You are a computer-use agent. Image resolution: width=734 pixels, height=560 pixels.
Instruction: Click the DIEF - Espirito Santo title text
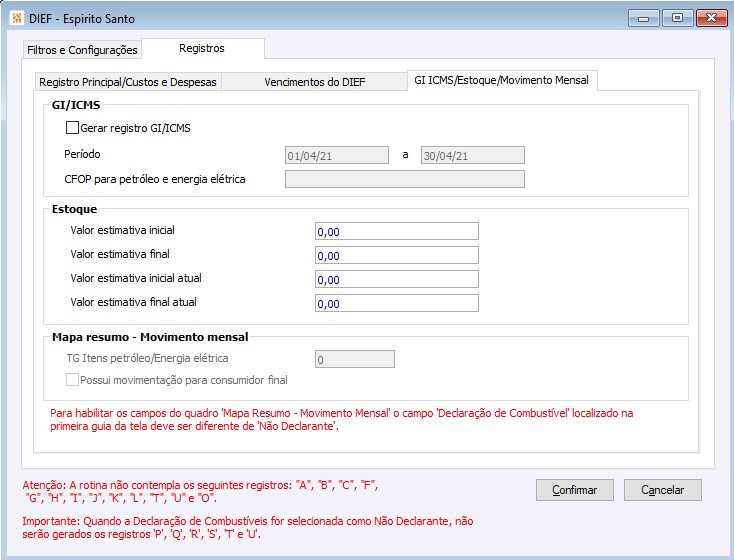point(82,19)
